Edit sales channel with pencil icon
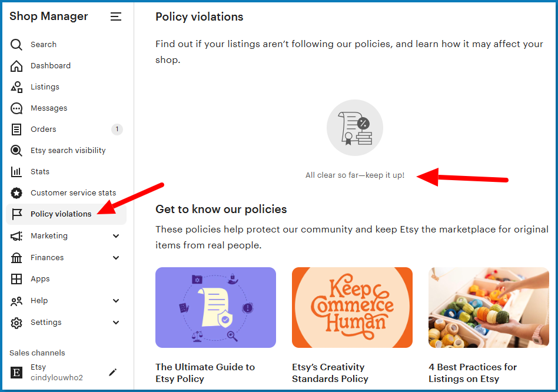 point(112,373)
